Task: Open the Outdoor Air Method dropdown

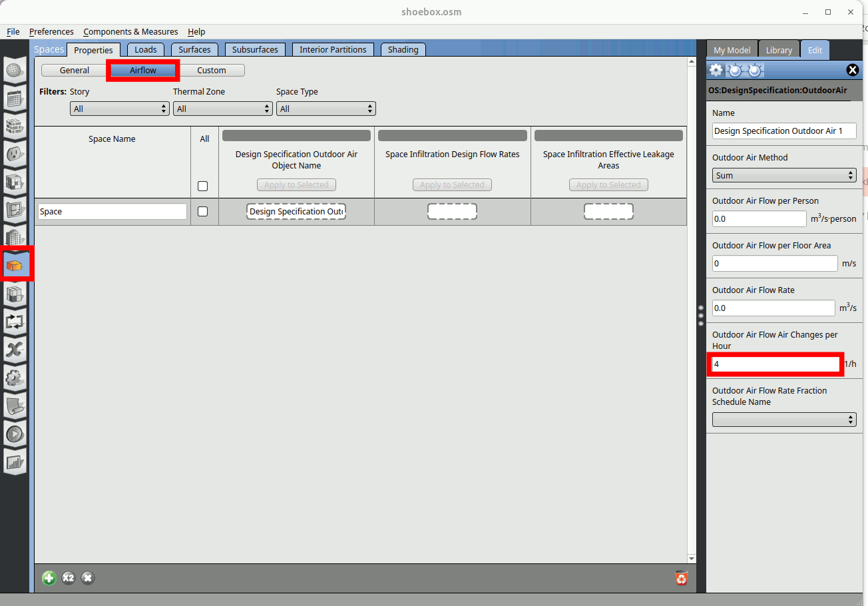Action: [x=783, y=175]
